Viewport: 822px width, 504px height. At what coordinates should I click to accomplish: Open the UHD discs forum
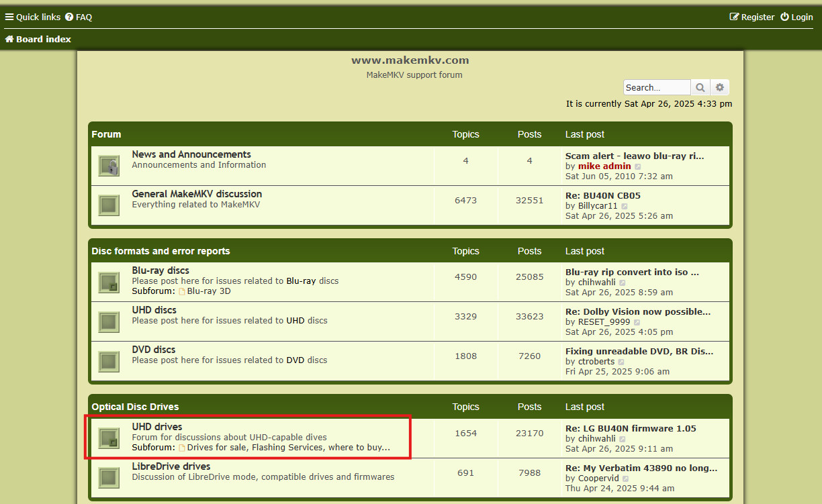coord(154,310)
